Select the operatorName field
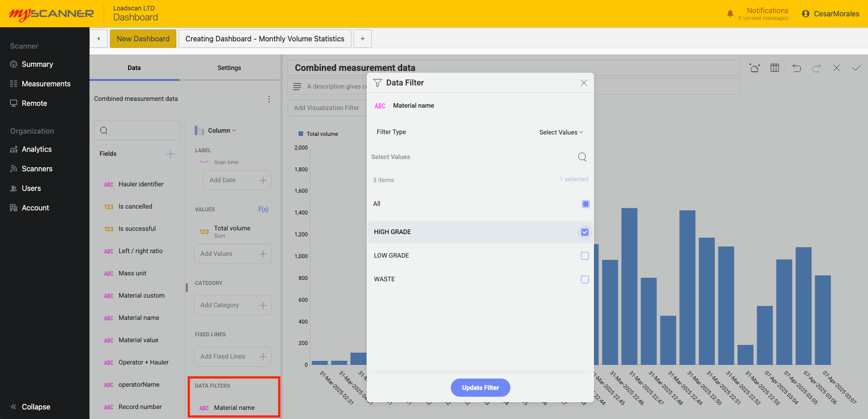This screenshot has height=419, width=868. point(139,384)
